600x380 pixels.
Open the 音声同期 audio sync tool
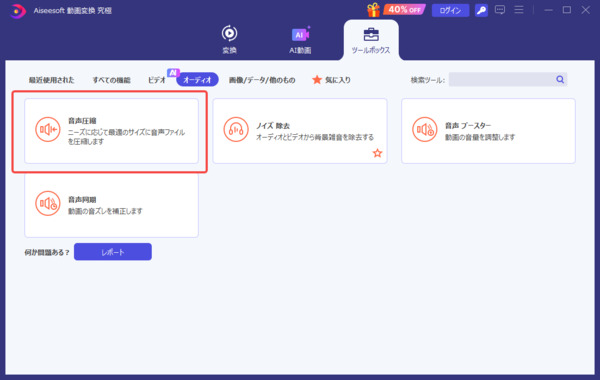pyautogui.click(x=111, y=205)
